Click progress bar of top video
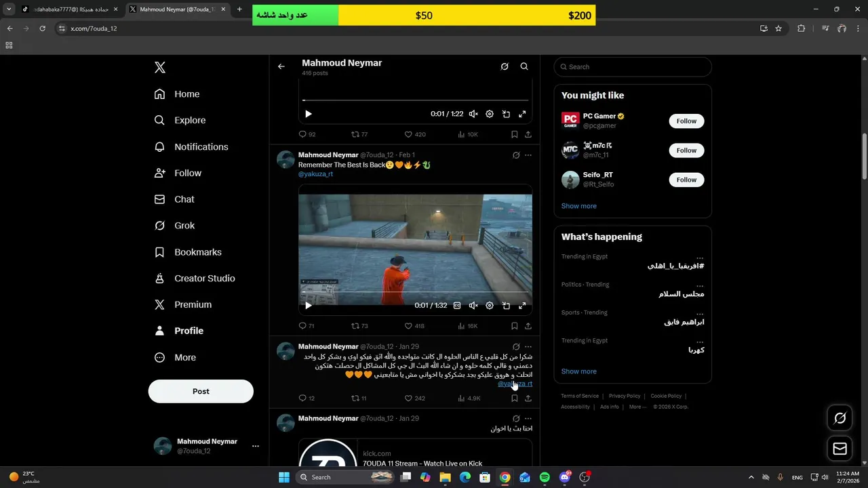The height and width of the screenshot is (488, 868). coord(415,100)
